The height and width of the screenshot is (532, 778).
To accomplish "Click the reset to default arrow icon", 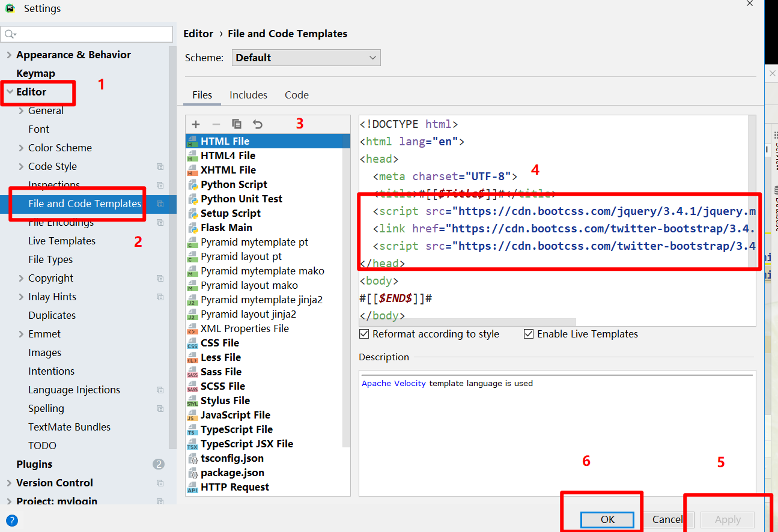I will pos(258,124).
